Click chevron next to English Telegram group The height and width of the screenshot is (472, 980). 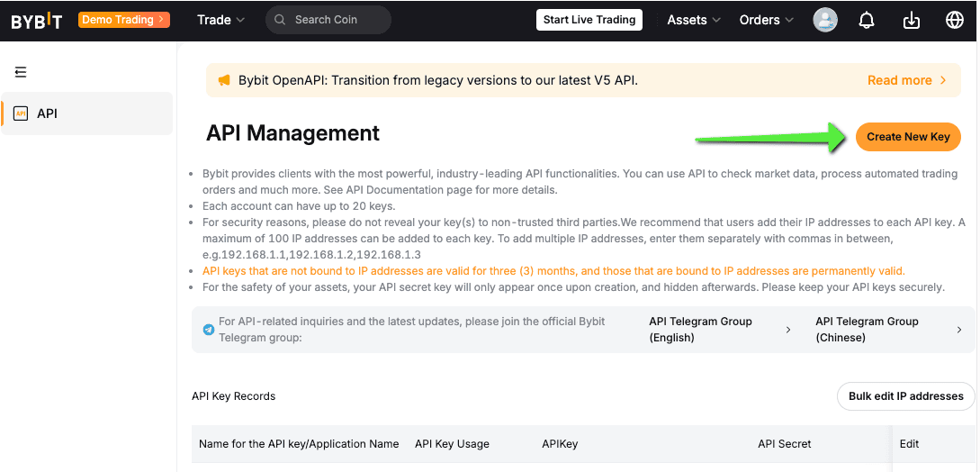click(x=788, y=330)
